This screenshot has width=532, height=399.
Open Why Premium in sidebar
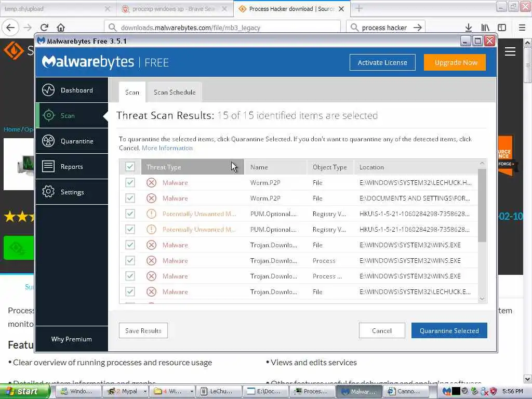pos(72,339)
